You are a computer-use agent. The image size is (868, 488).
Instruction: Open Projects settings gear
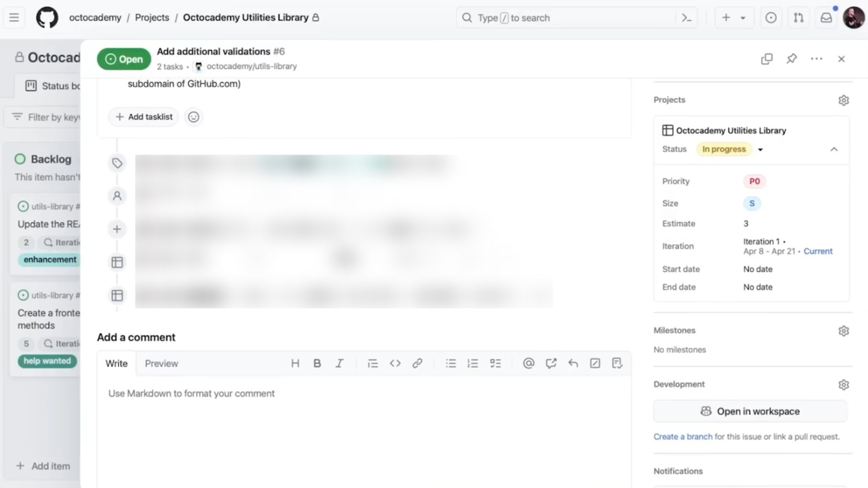844,100
